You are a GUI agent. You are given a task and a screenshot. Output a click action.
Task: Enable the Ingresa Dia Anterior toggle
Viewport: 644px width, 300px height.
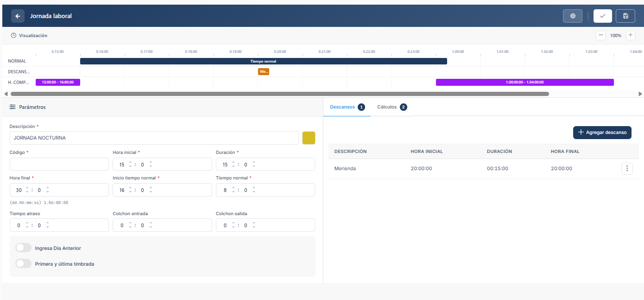(x=24, y=248)
